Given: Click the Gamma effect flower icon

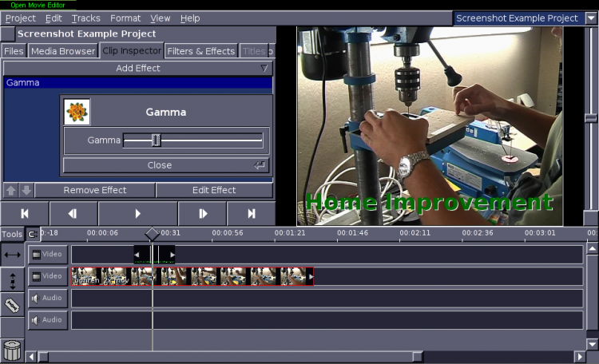Looking at the screenshot, I should [77, 112].
